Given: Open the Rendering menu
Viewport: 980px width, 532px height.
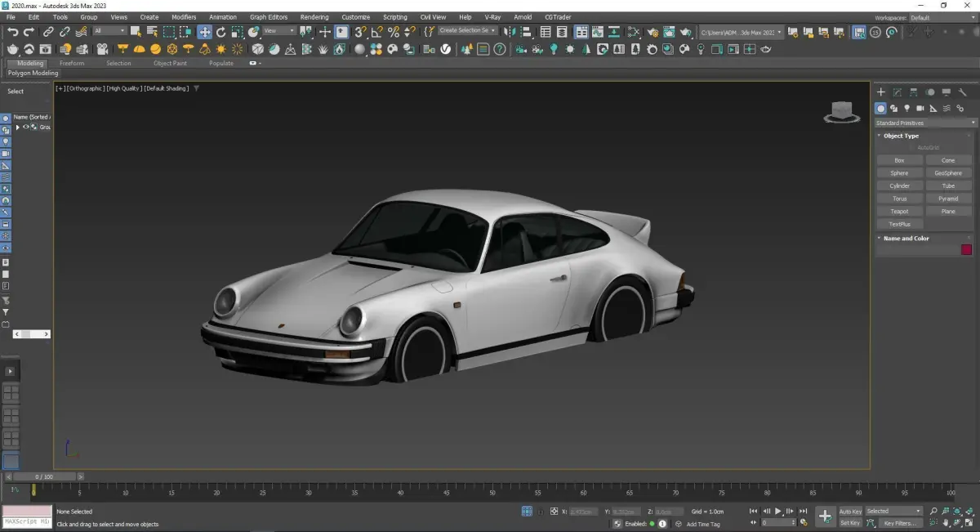Looking at the screenshot, I should coord(314,16).
